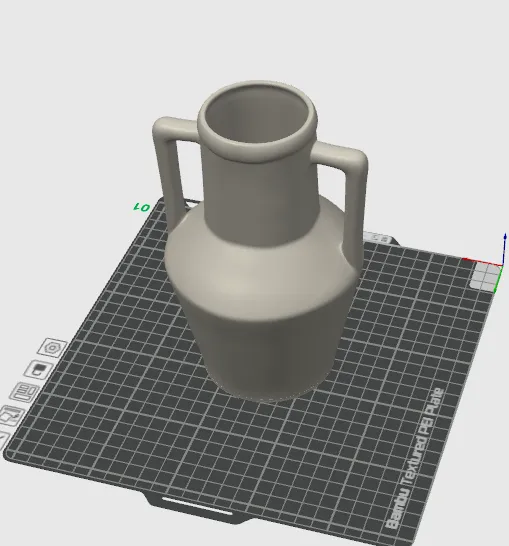Click the auto-orient icon beside the plate
This screenshot has height=546, width=509.
11,415
